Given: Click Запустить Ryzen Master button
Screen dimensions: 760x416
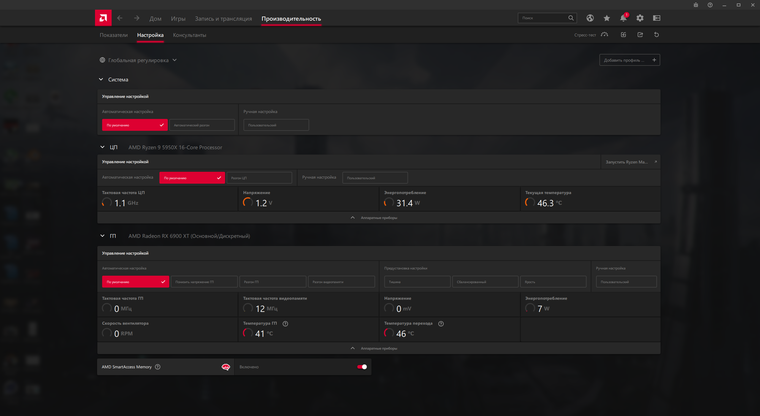Looking at the screenshot, I should (x=631, y=162).
